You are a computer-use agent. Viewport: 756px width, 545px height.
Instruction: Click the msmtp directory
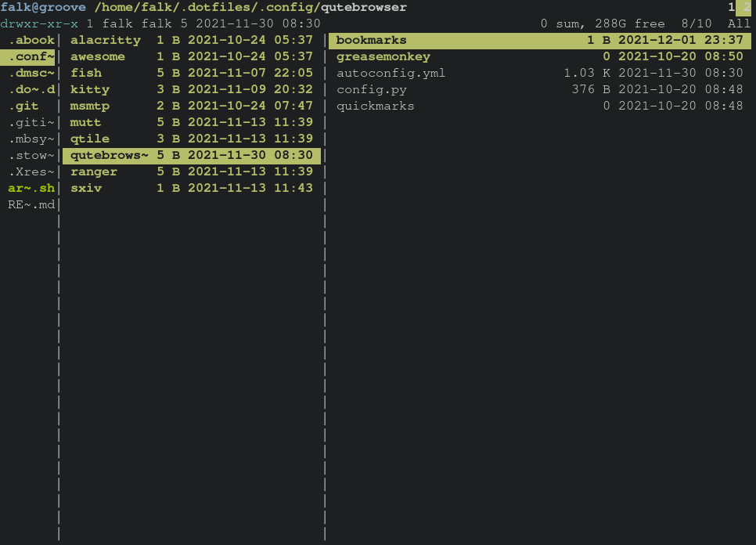[x=90, y=106]
